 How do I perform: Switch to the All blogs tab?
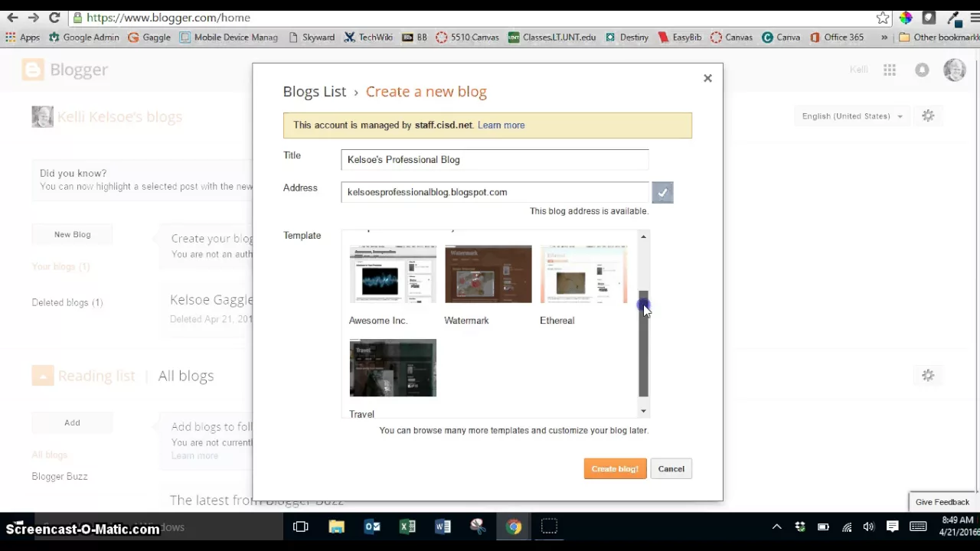tap(186, 376)
